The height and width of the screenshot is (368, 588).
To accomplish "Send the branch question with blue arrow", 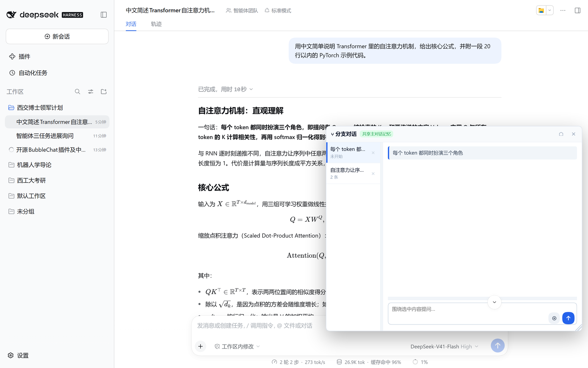I will pyautogui.click(x=568, y=318).
